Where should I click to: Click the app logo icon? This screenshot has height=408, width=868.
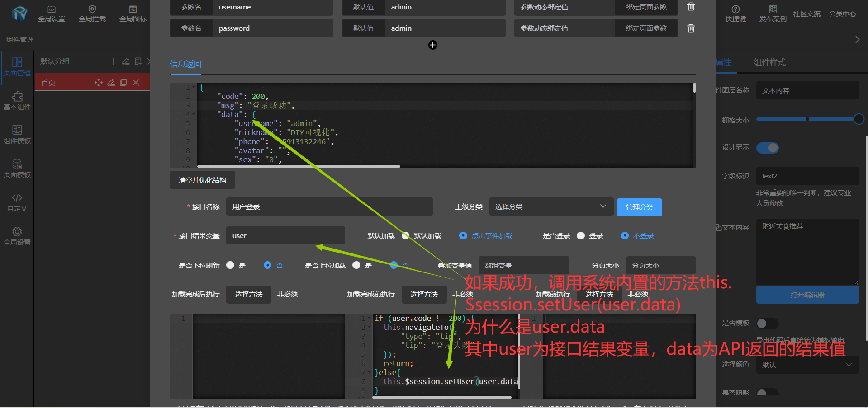pyautogui.click(x=19, y=14)
